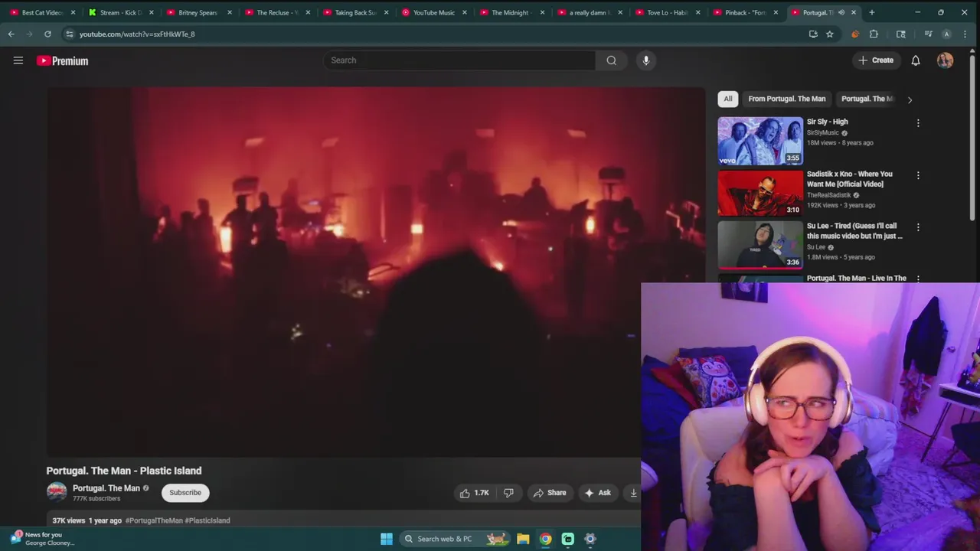Open Windows Start menu
The width and height of the screenshot is (980, 551).
(x=387, y=539)
